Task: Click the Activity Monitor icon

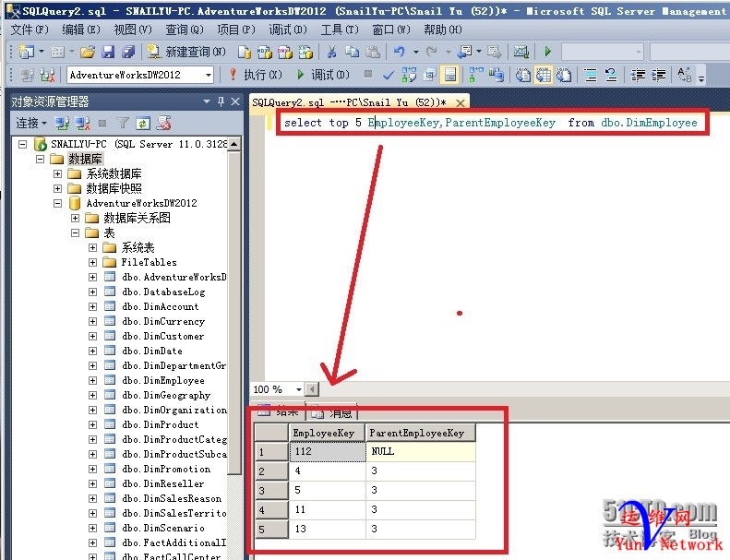Action: pyautogui.click(x=521, y=52)
